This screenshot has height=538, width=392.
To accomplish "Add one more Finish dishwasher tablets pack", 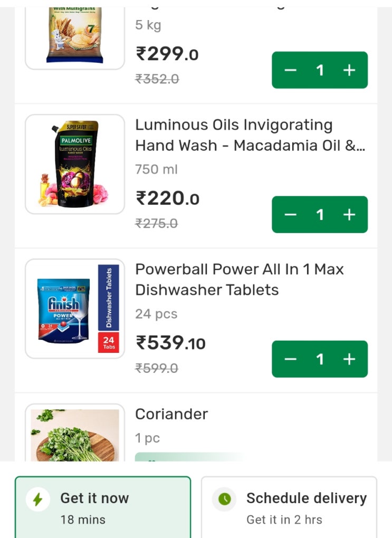I will 349,359.
